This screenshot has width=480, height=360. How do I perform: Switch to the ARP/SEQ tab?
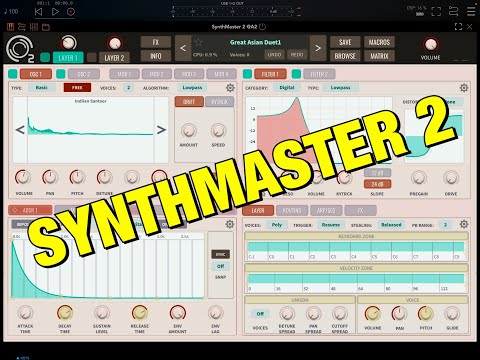tap(326, 210)
